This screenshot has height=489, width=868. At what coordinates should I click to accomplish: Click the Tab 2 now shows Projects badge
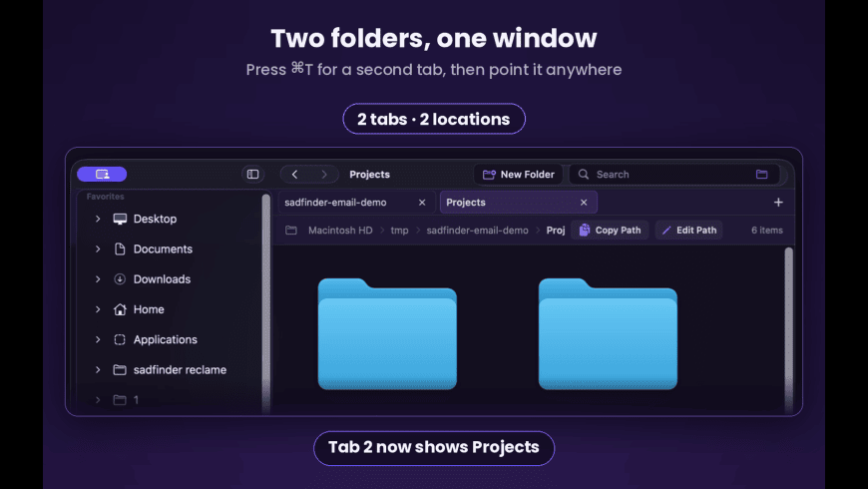(434, 447)
